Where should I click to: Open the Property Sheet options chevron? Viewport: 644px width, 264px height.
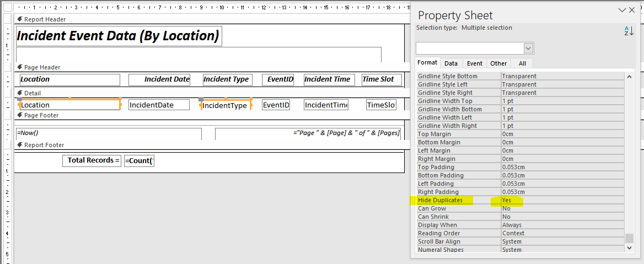tap(623, 10)
